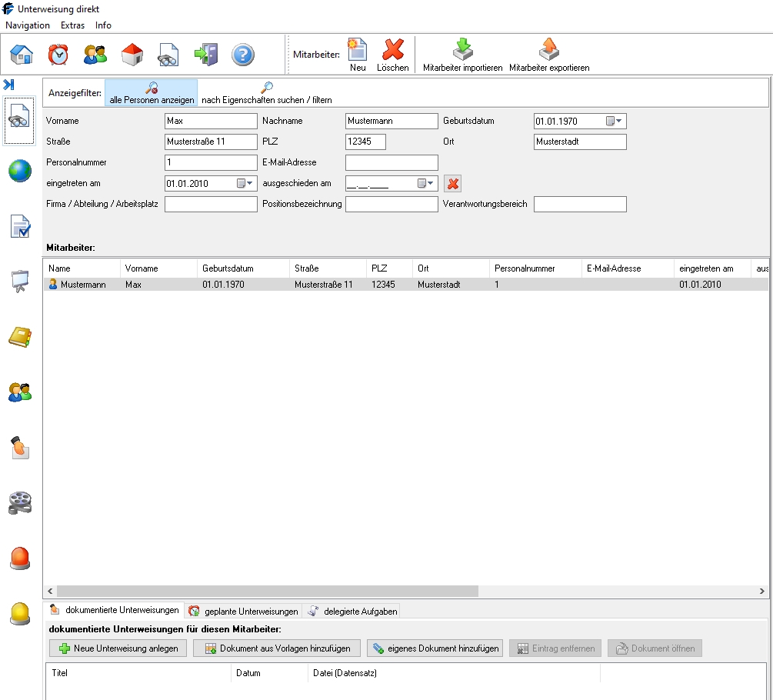Select the sidebar red alarm light icon
The width and height of the screenshot is (773, 700).
20,558
